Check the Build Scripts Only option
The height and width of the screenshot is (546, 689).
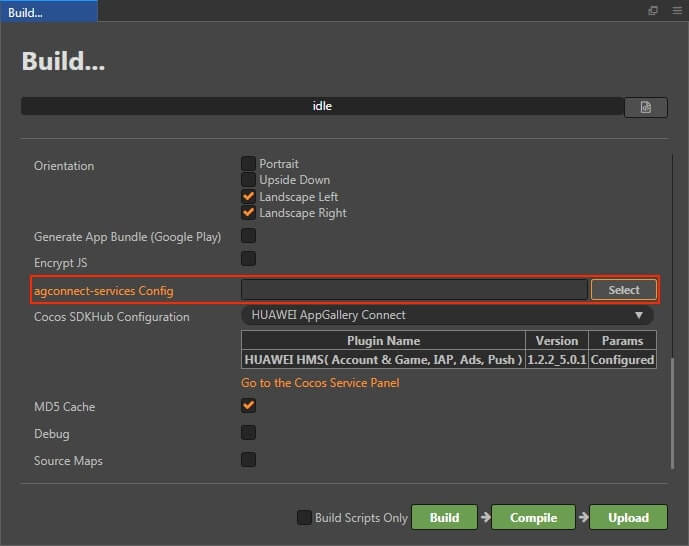click(304, 518)
